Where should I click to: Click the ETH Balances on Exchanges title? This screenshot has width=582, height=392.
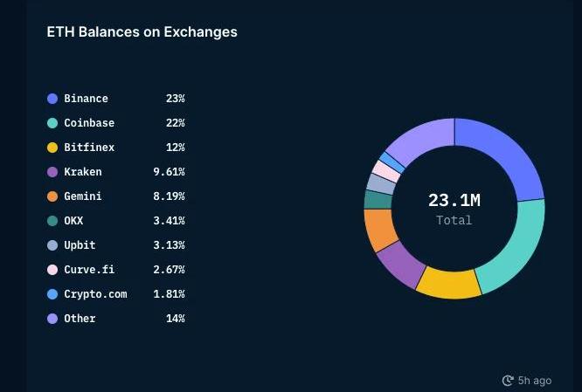[x=142, y=32]
